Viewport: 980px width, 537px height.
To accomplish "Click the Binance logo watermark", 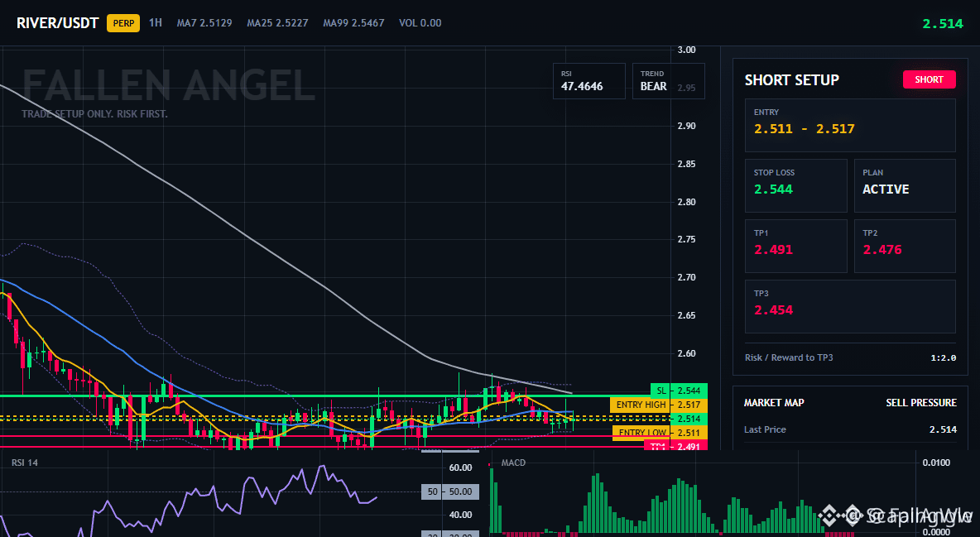I will (x=829, y=515).
